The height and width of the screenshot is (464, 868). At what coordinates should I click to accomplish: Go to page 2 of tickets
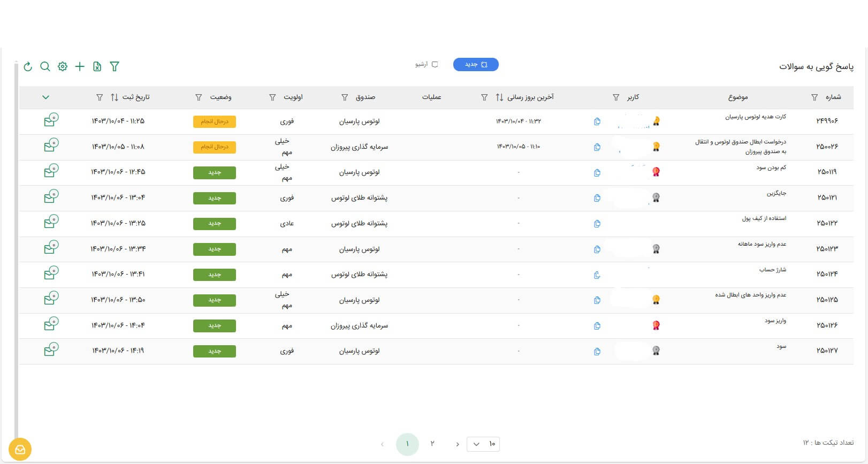point(432,444)
